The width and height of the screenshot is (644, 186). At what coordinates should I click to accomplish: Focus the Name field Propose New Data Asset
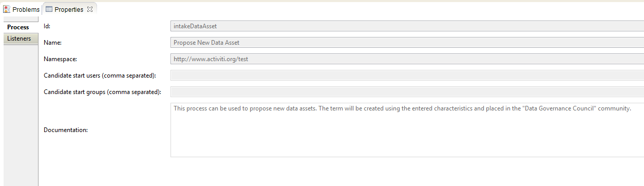point(407,43)
